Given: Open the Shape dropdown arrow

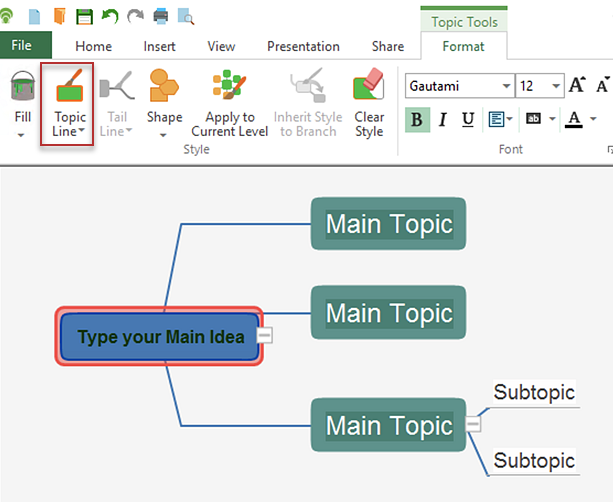Looking at the screenshot, I should pos(163,135).
